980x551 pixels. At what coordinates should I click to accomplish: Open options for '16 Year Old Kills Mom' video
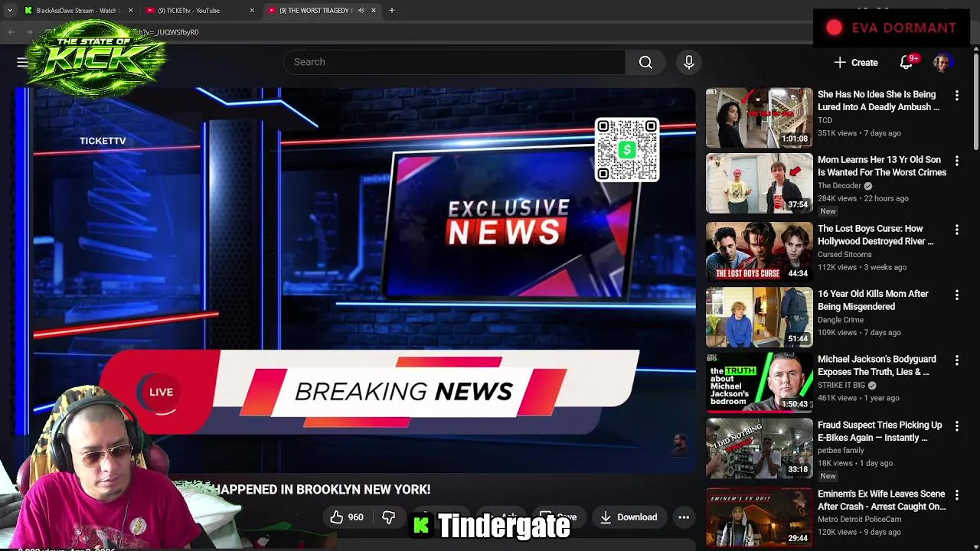(x=956, y=295)
